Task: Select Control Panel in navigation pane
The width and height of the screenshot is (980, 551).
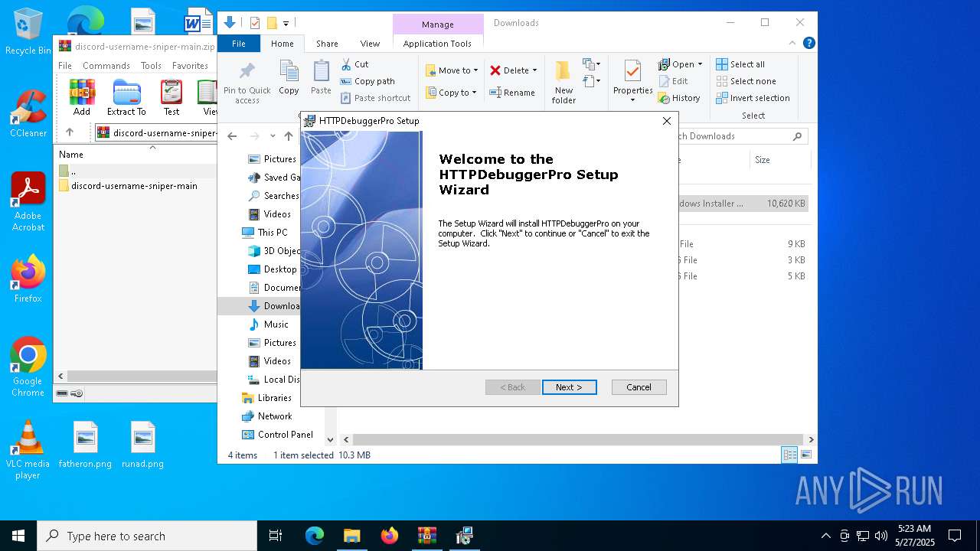Action: click(x=277, y=435)
